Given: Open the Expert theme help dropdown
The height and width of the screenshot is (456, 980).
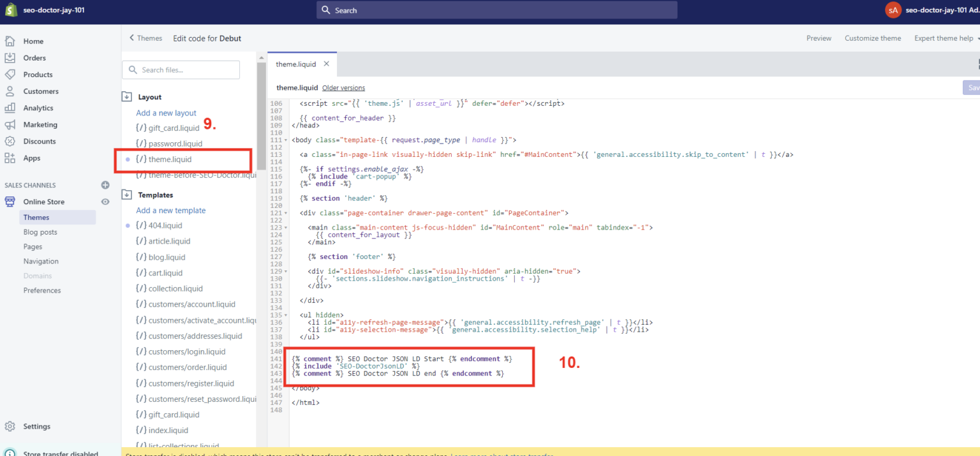Looking at the screenshot, I should (x=945, y=38).
